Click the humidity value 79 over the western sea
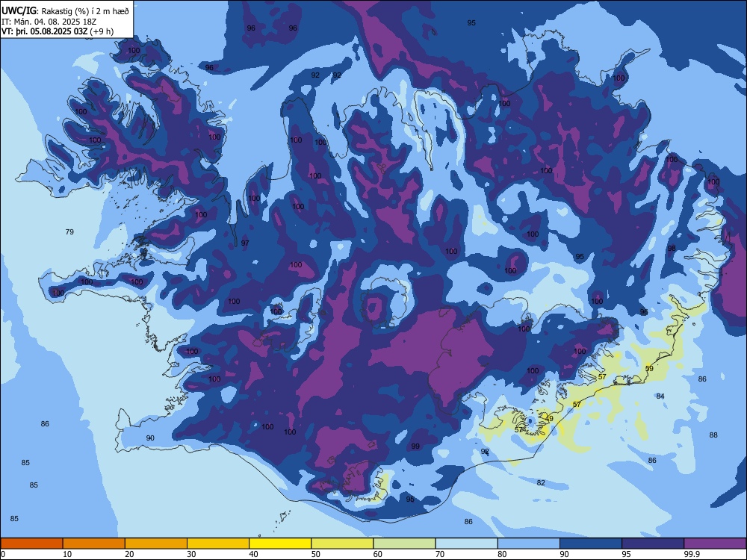 click(69, 232)
